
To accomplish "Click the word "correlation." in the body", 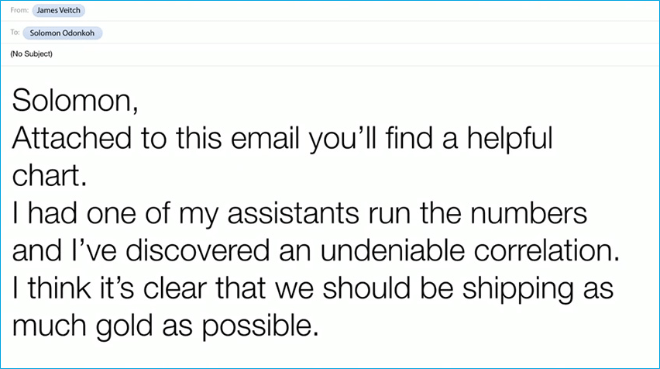I will [x=547, y=250].
